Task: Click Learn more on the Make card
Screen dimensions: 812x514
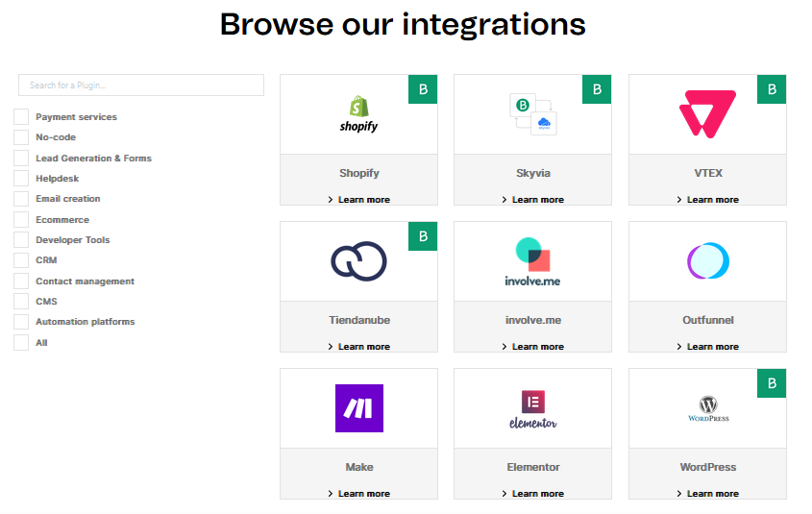Action: click(x=358, y=494)
